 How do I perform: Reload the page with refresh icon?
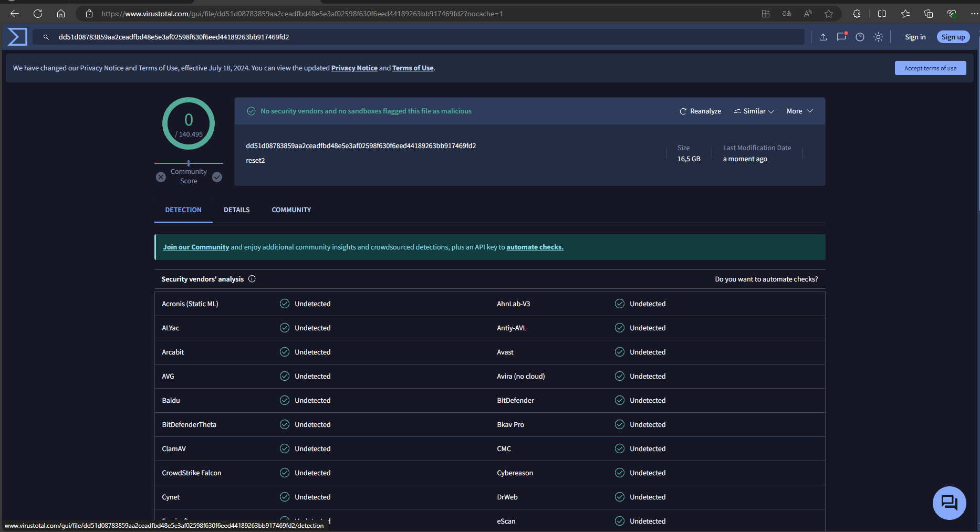pos(38,14)
